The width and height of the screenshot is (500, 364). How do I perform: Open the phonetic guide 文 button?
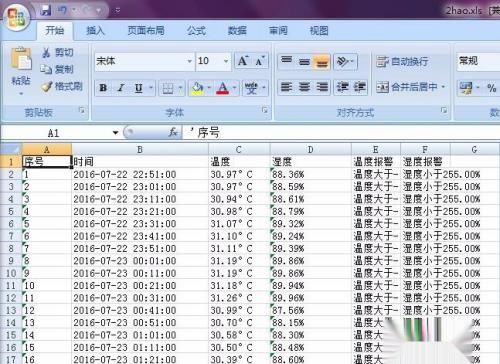pos(251,88)
